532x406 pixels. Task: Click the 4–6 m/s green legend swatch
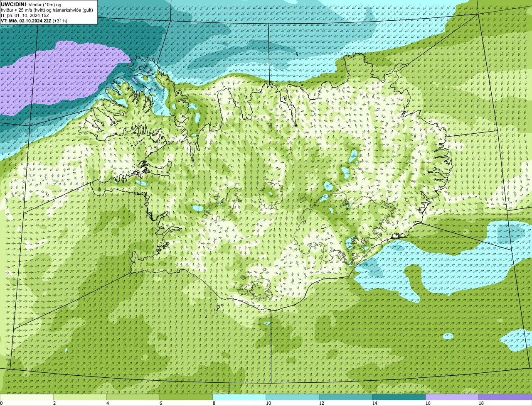pos(133,397)
